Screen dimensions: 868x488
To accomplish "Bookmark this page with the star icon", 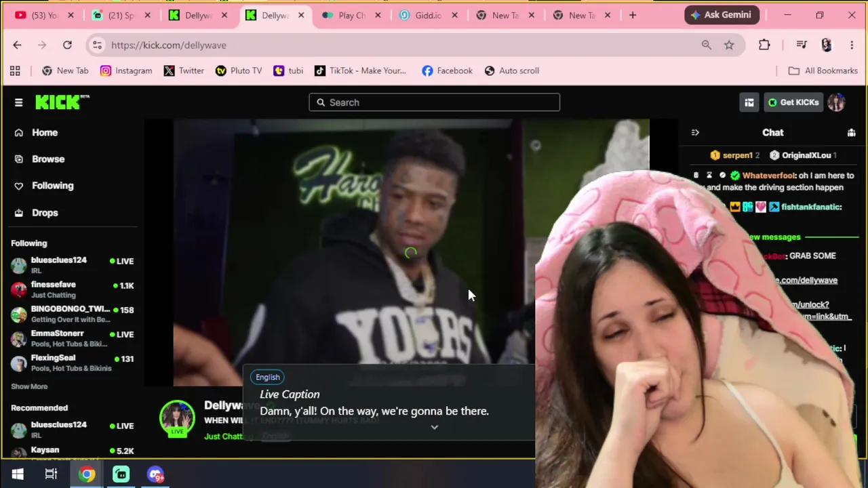I will click(x=729, y=45).
